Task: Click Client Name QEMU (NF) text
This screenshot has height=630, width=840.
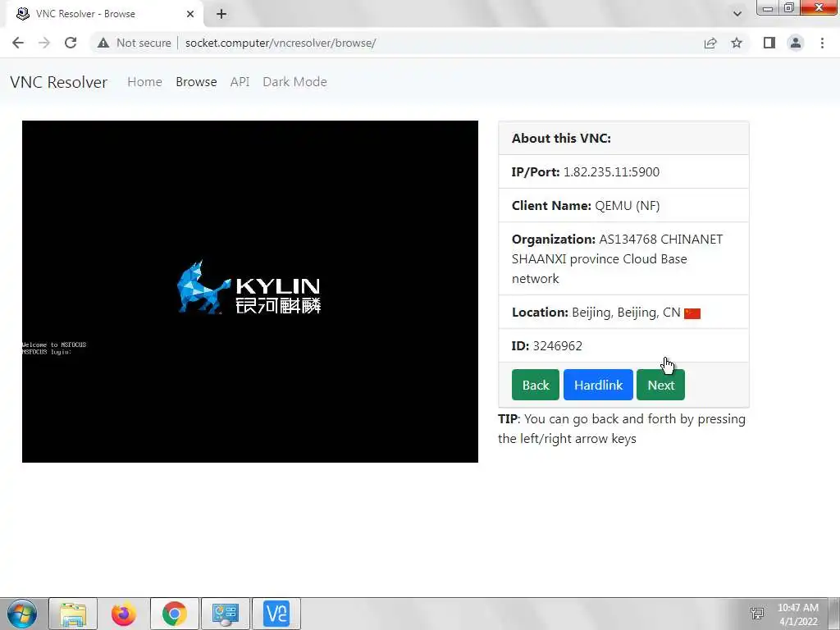Action: click(586, 206)
